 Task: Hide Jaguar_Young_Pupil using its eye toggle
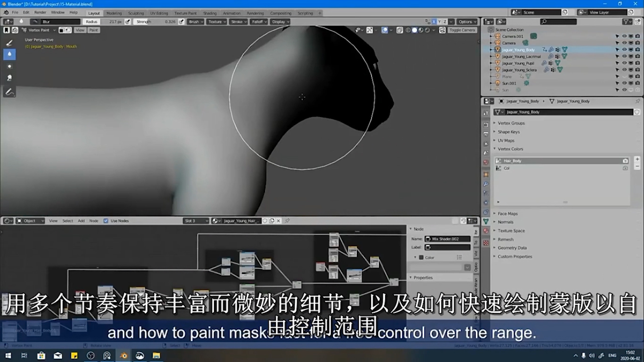click(624, 63)
